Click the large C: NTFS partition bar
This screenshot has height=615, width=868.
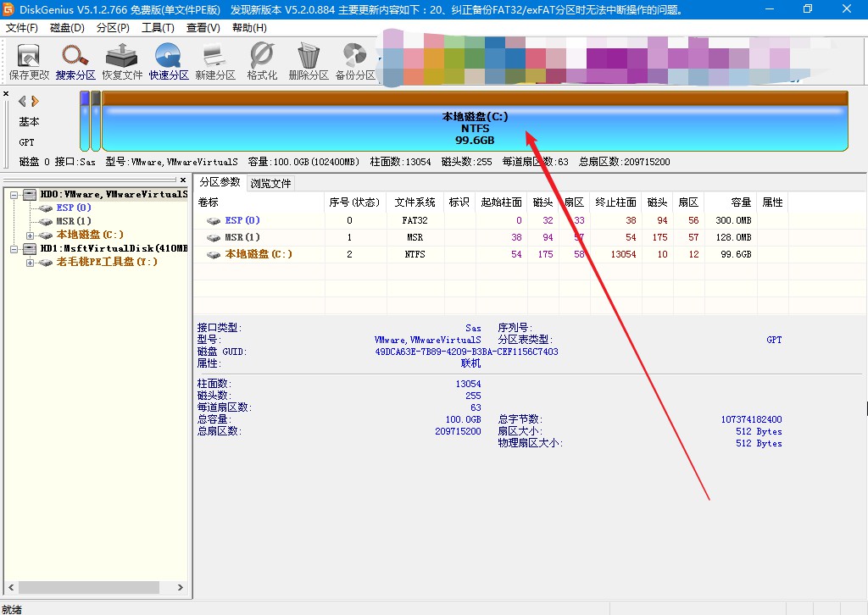point(475,121)
